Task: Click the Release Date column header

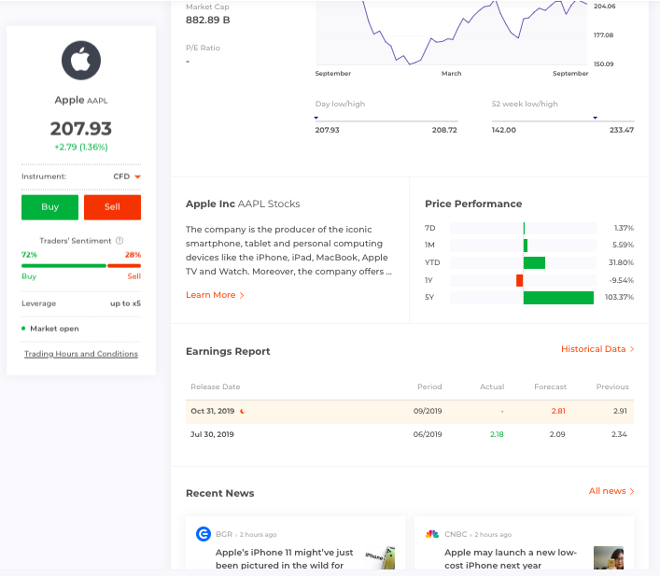Action: coord(215,387)
